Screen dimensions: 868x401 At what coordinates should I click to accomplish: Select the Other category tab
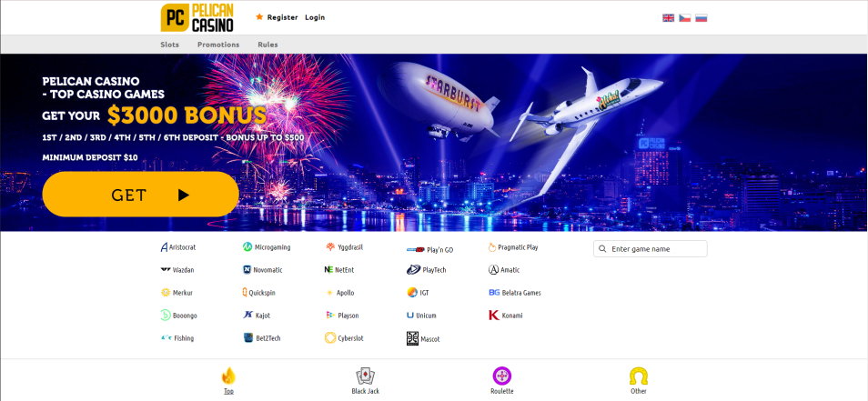[639, 380]
